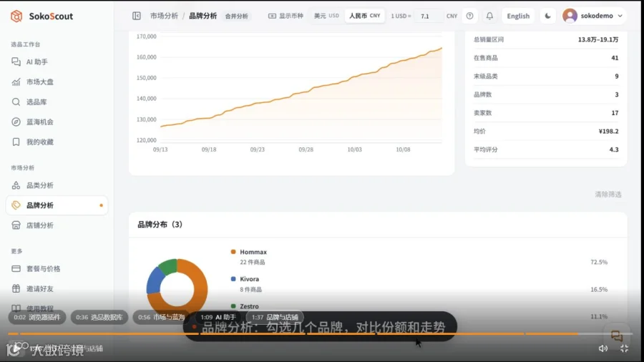Viewport: 644px width, 362px height.
Task: Click the Kivora legend color dot
Action: pos(233,279)
